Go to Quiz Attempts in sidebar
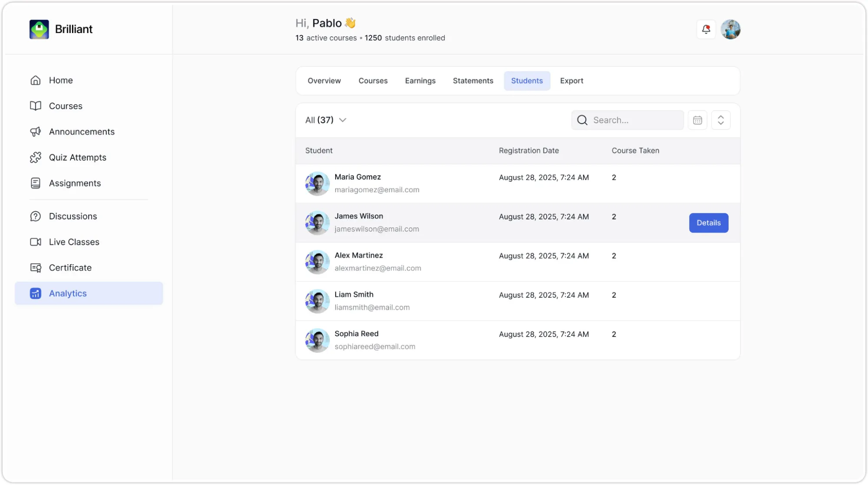This screenshot has width=868, height=485. pyautogui.click(x=89, y=157)
